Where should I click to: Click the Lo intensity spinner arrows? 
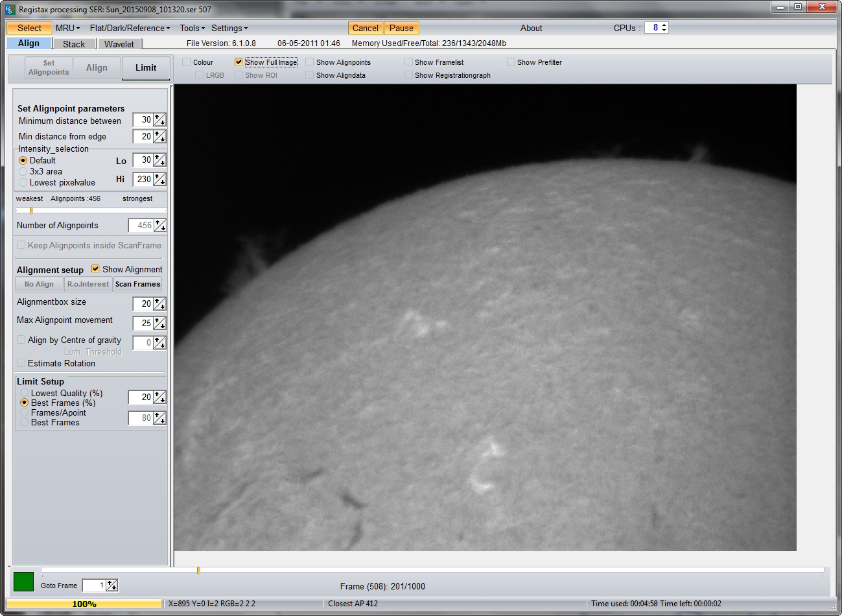(x=159, y=160)
